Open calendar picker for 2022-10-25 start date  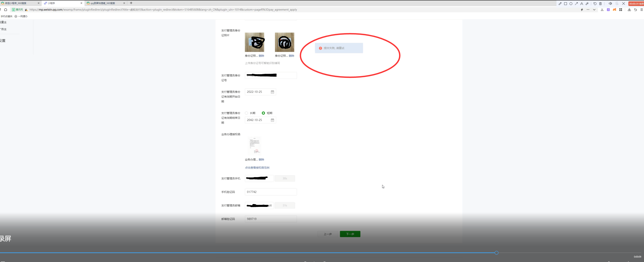[272, 92]
